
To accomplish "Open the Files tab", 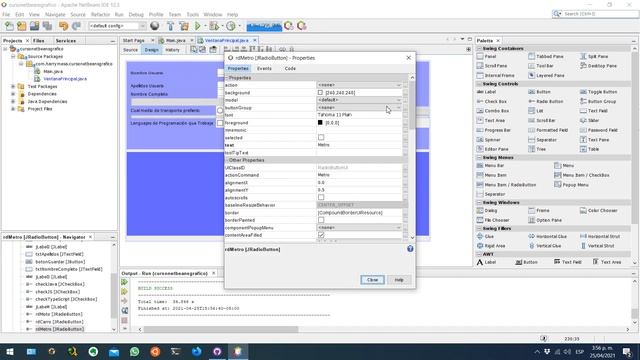I will coord(39,41).
